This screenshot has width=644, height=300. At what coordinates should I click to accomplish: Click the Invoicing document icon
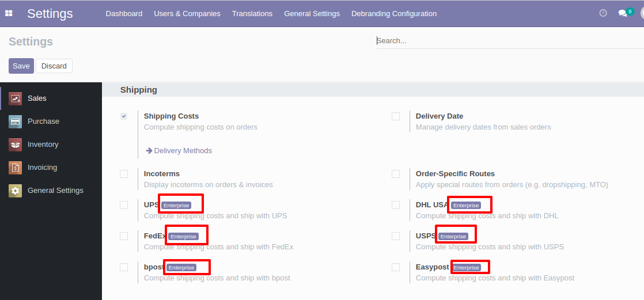[x=15, y=168]
